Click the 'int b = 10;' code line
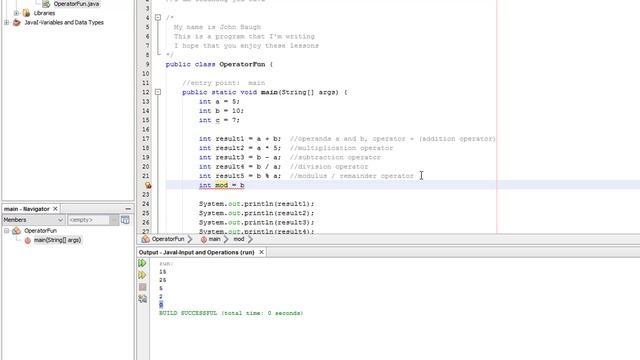Viewport: 640px width, 360px height. tap(221, 111)
